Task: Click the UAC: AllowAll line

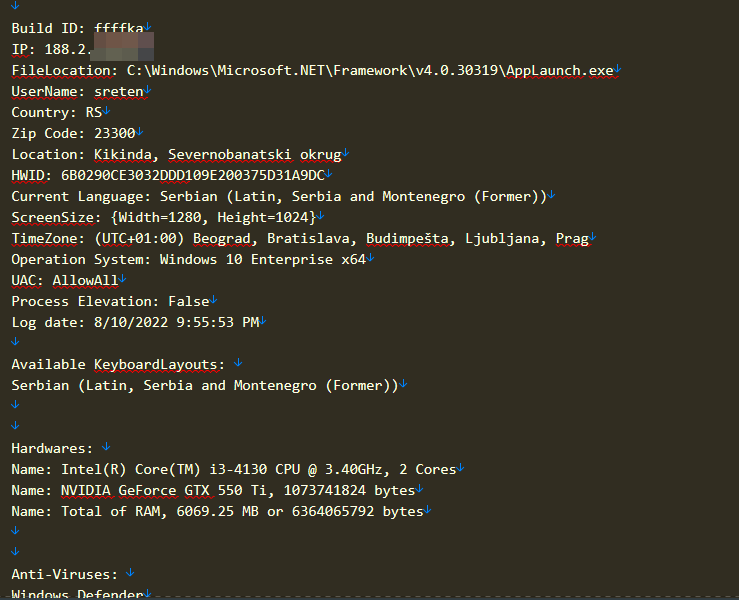Action: point(65,280)
